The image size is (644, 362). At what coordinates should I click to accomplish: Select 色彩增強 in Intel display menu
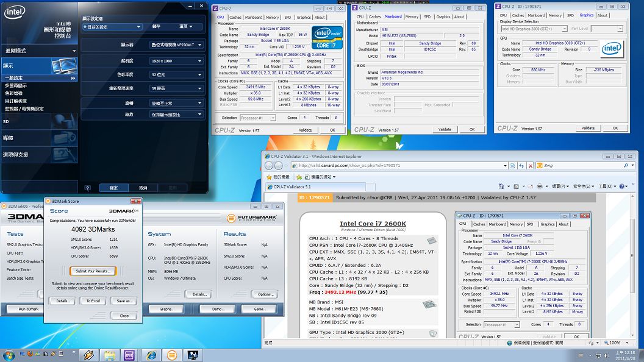coord(13,94)
